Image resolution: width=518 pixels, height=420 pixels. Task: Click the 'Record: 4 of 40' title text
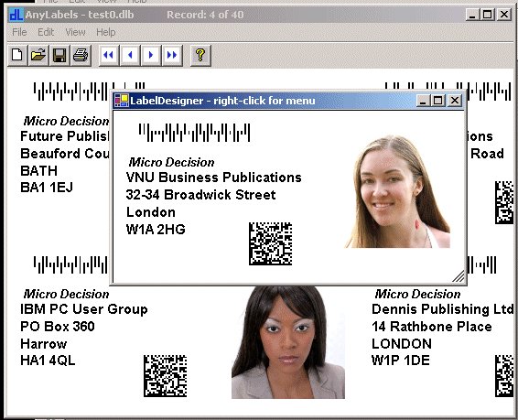pos(205,15)
